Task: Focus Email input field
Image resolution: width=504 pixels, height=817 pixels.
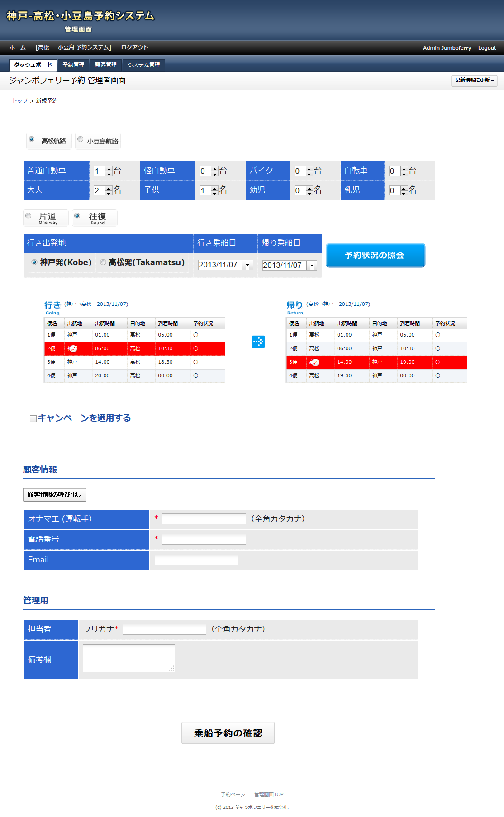Action: coord(196,560)
